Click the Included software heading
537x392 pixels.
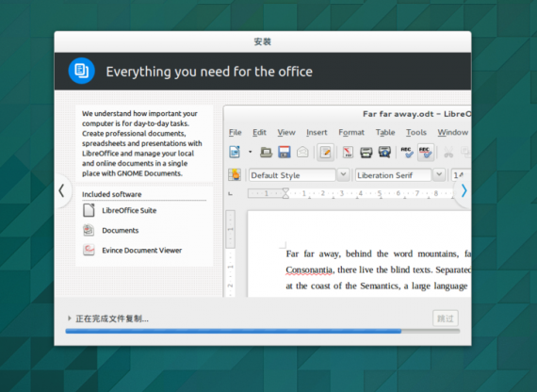coord(112,194)
